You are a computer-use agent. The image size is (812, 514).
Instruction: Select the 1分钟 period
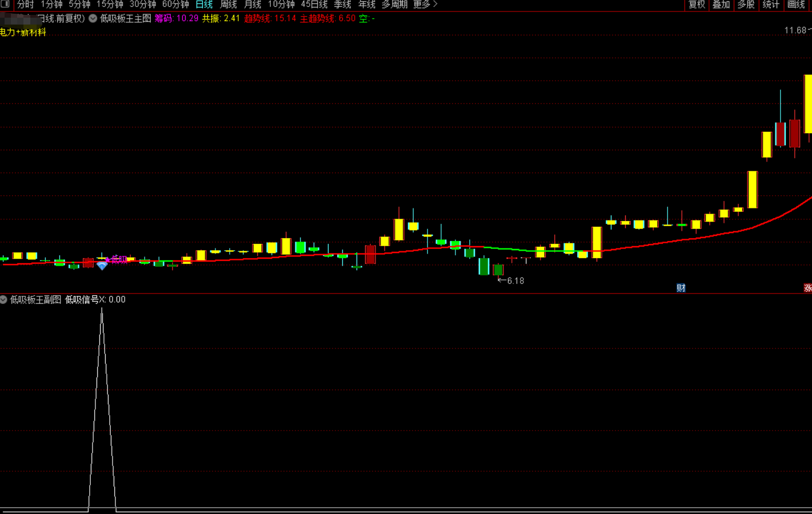pos(51,5)
